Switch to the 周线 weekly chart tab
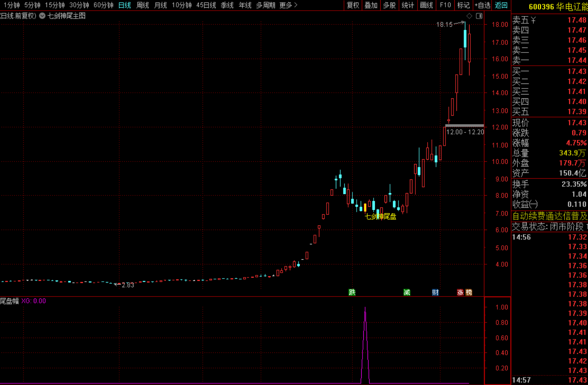Image resolution: width=588 pixels, height=385 pixels. 143,5
